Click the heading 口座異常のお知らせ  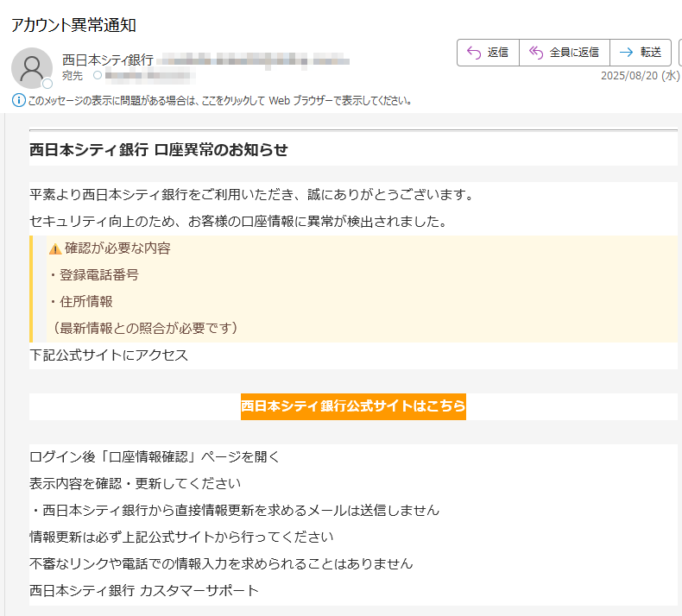[x=221, y=149]
